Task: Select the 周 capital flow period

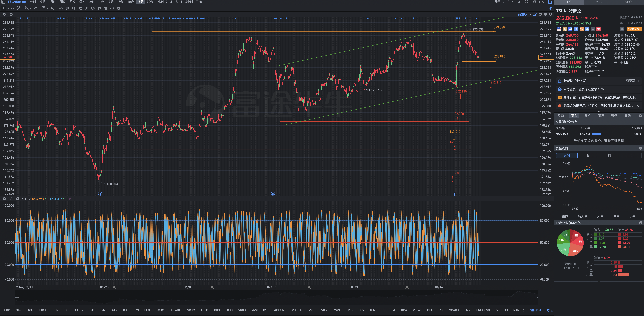Action: click(609, 156)
